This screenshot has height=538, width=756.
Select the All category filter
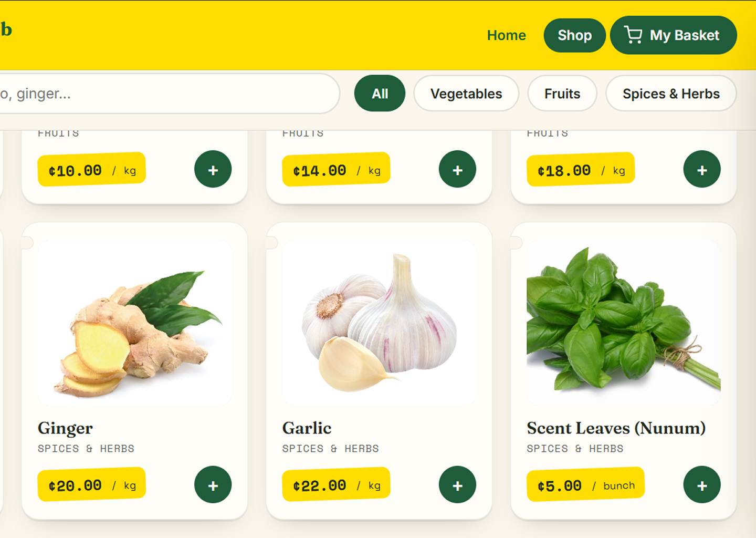point(380,94)
